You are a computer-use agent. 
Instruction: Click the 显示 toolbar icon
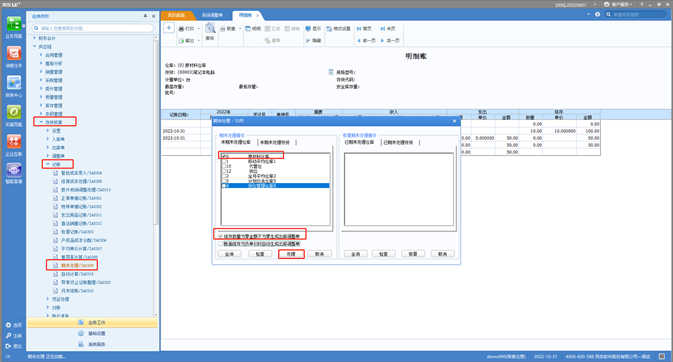click(x=308, y=29)
